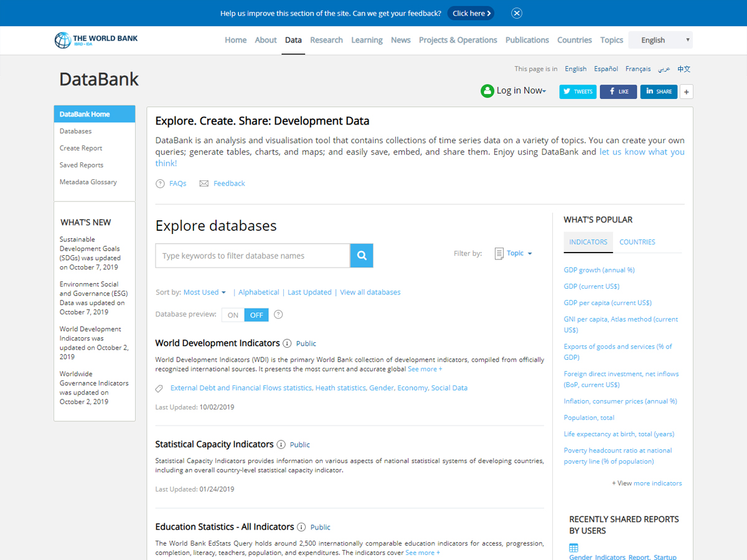Image resolution: width=747 pixels, height=560 pixels.
Task: Click the LinkedIn Share button
Action: 659,91
